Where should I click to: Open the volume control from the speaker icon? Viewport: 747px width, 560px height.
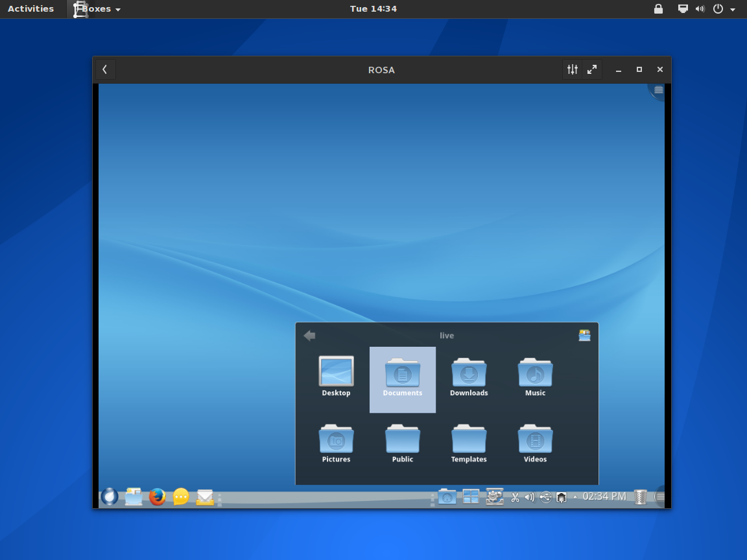click(x=530, y=496)
